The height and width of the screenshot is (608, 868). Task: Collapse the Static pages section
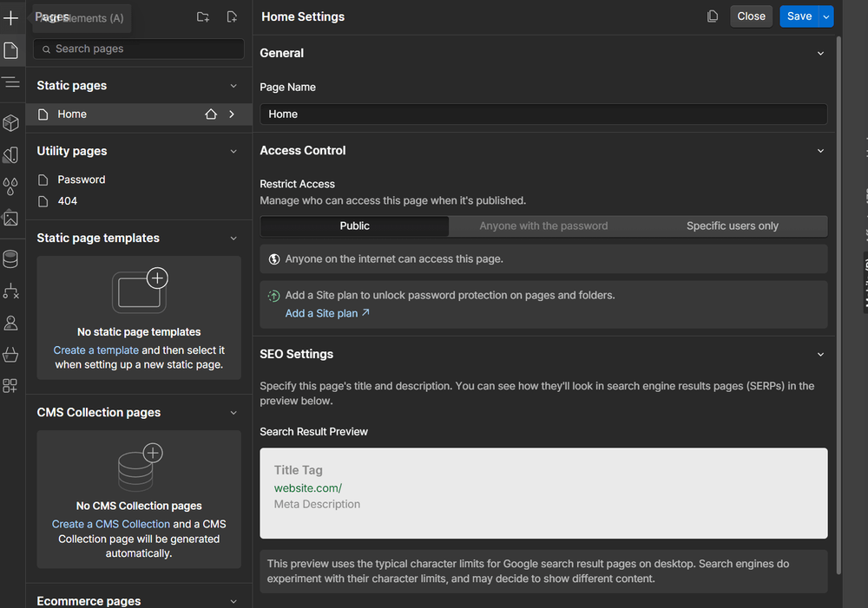tap(233, 86)
